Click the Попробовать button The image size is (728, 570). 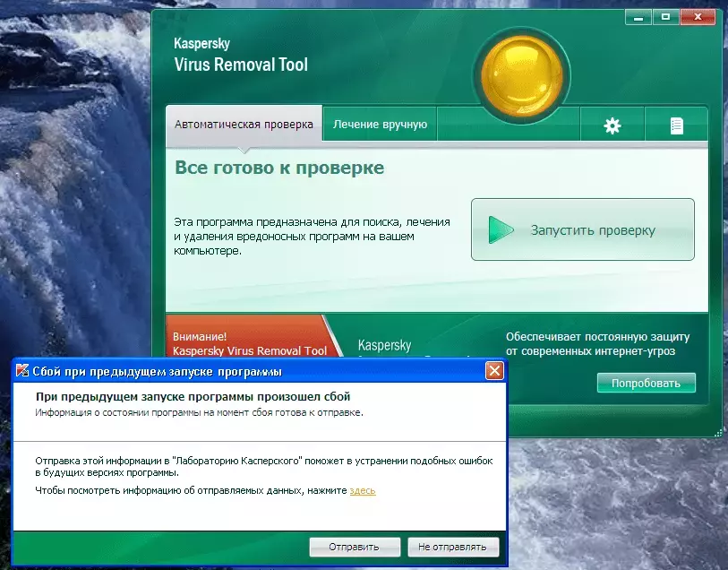pyautogui.click(x=646, y=383)
